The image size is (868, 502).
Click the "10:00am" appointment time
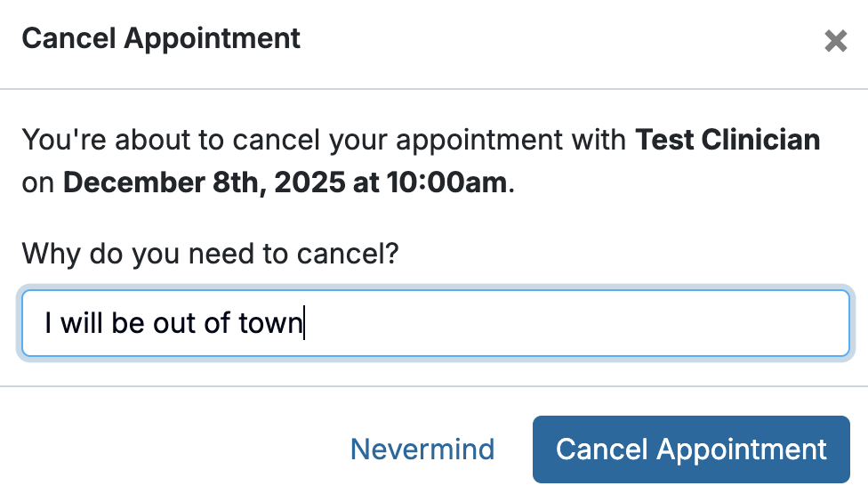click(446, 184)
